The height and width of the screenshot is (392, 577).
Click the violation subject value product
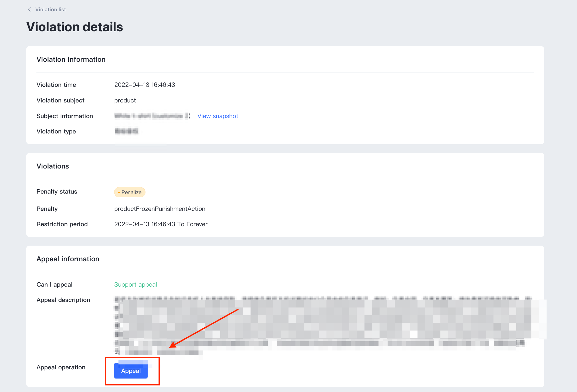point(125,100)
